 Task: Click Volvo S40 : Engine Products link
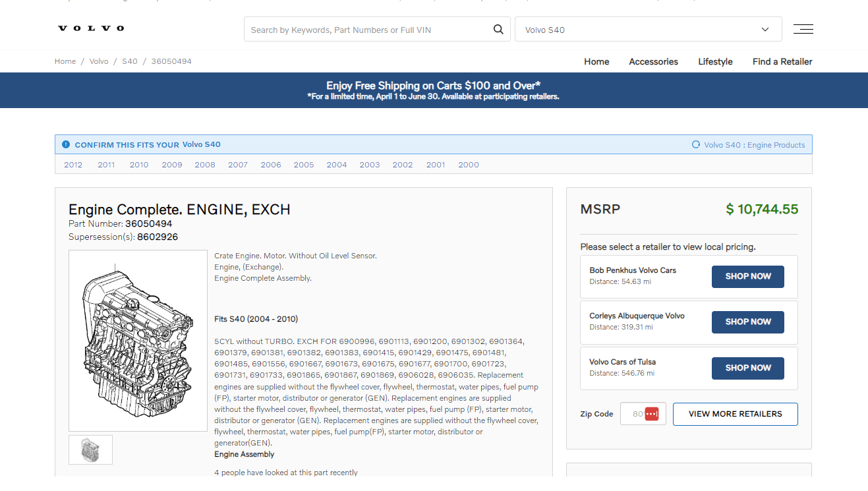click(x=755, y=145)
